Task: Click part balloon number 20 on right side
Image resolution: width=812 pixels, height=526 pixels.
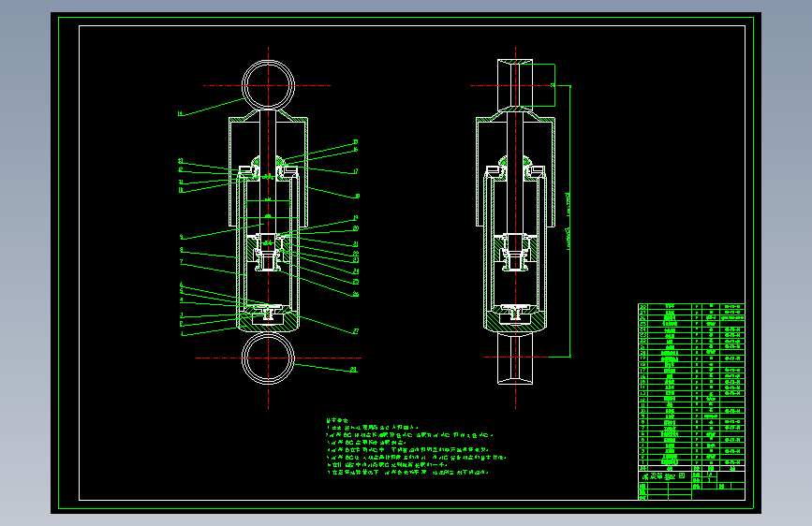Action: pyautogui.click(x=356, y=228)
